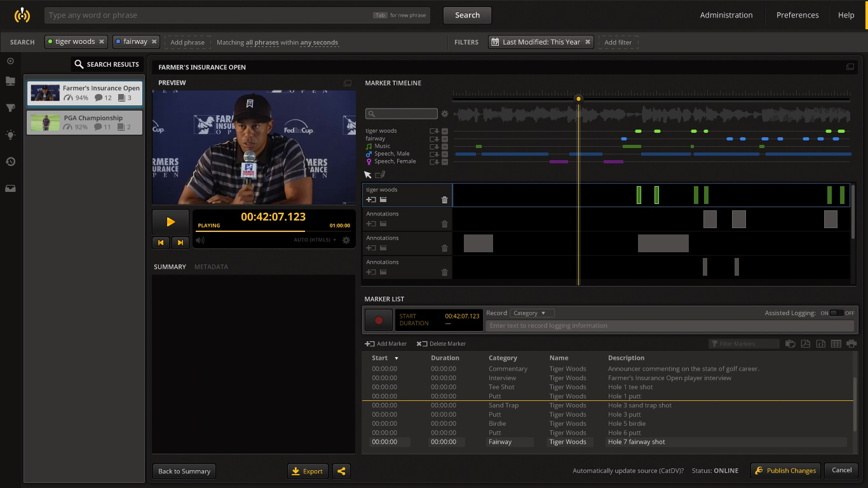Click Add Marker
Screen dimensions: 868x488
coord(386,344)
